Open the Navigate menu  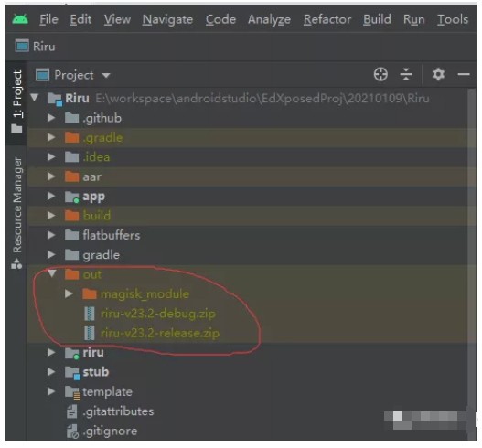(x=167, y=19)
